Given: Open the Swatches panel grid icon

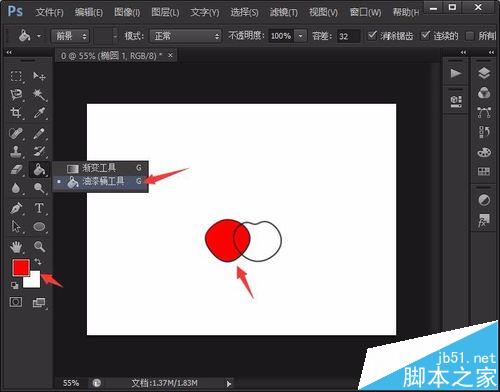Looking at the screenshot, I should click(484, 171).
